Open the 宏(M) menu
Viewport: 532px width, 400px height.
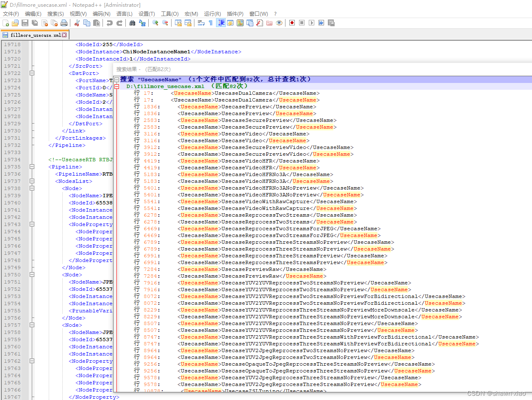pos(191,14)
